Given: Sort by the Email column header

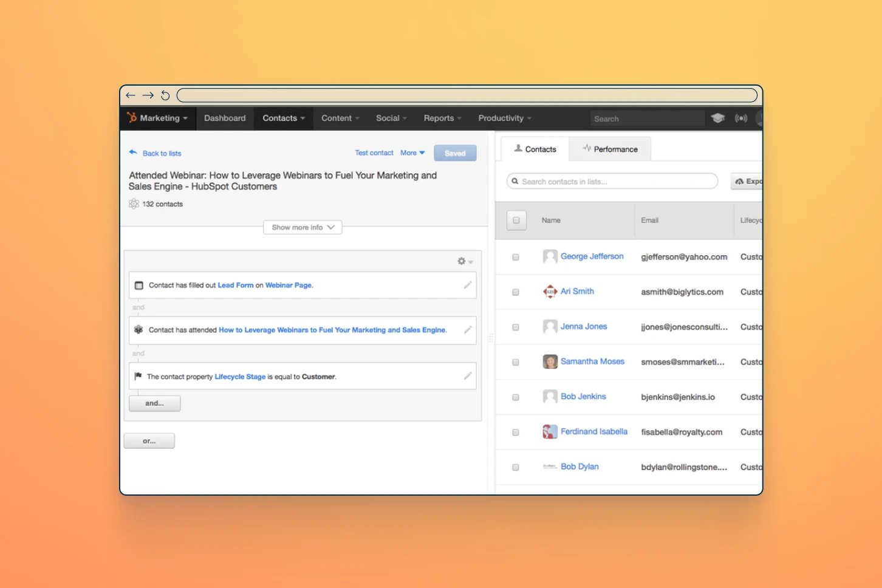Looking at the screenshot, I should click(649, 220).
